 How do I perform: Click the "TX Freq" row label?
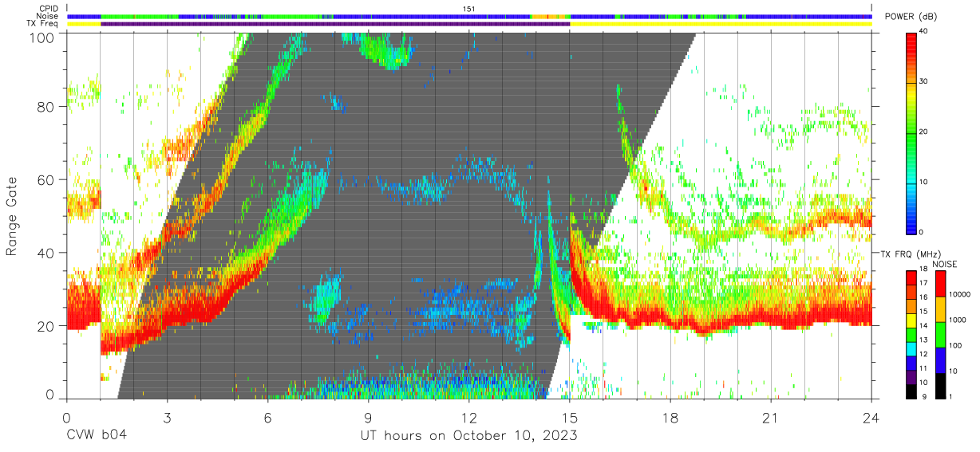click(44, 24)
